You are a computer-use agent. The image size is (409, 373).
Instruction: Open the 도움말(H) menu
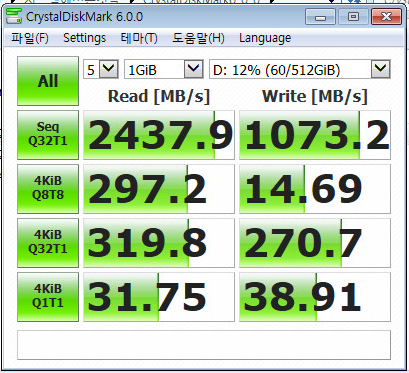coord(198,38)
